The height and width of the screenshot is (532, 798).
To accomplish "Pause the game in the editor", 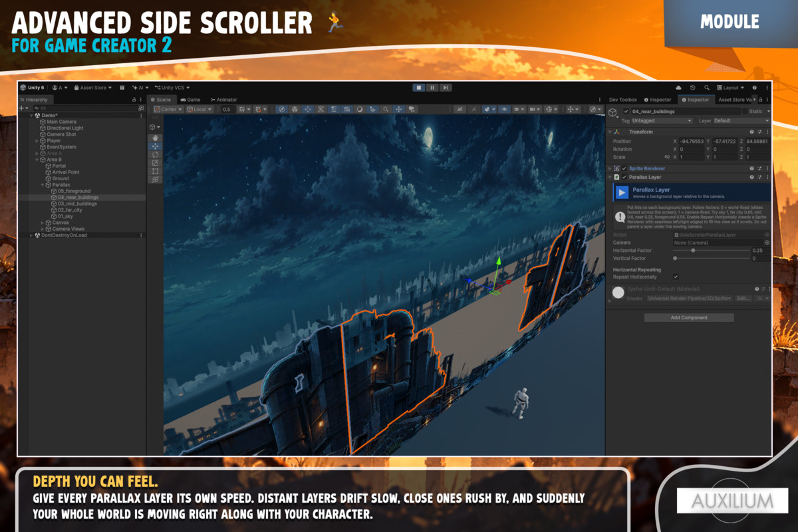I will [432, 87].
